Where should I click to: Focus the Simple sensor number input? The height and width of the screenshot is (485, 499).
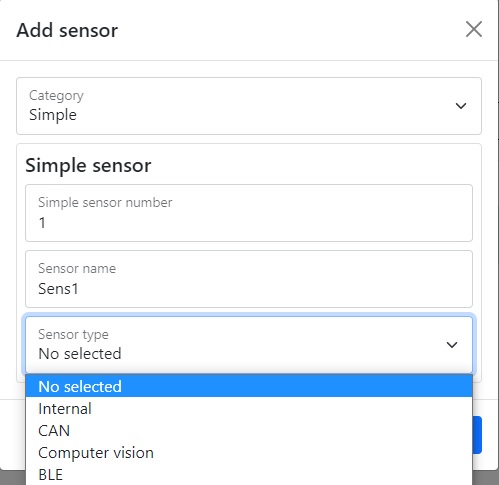[249, 213]
